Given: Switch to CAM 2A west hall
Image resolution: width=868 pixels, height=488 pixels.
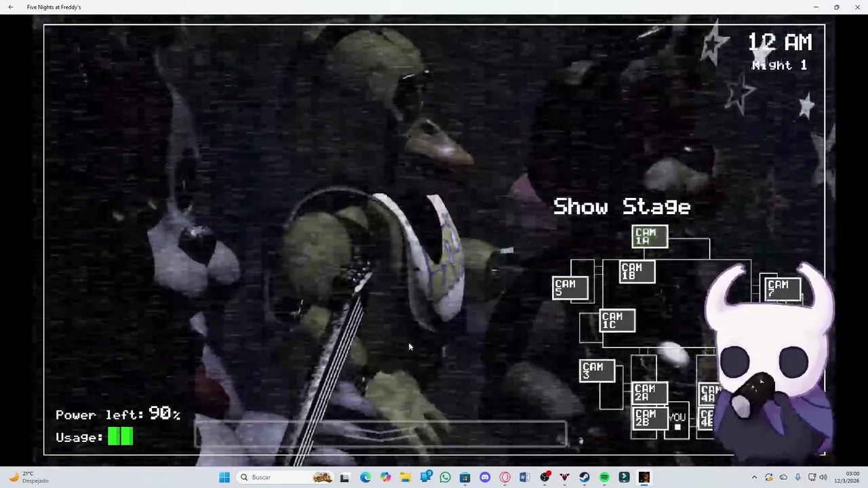Looking at the screenshot, I should pyautogui.click(x=650, y=393).
